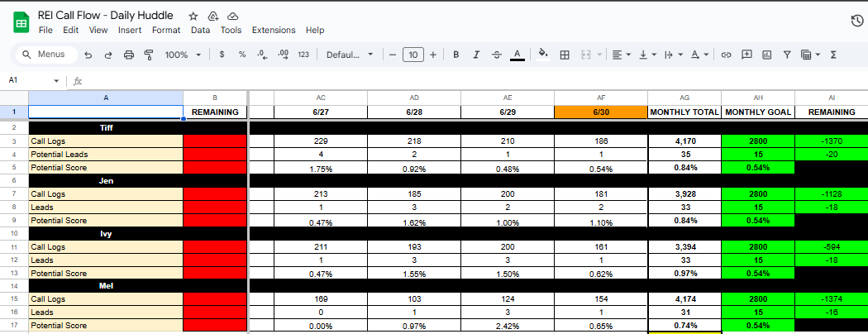
Task: Open the text color picker
Action: (x=517, y=55)
